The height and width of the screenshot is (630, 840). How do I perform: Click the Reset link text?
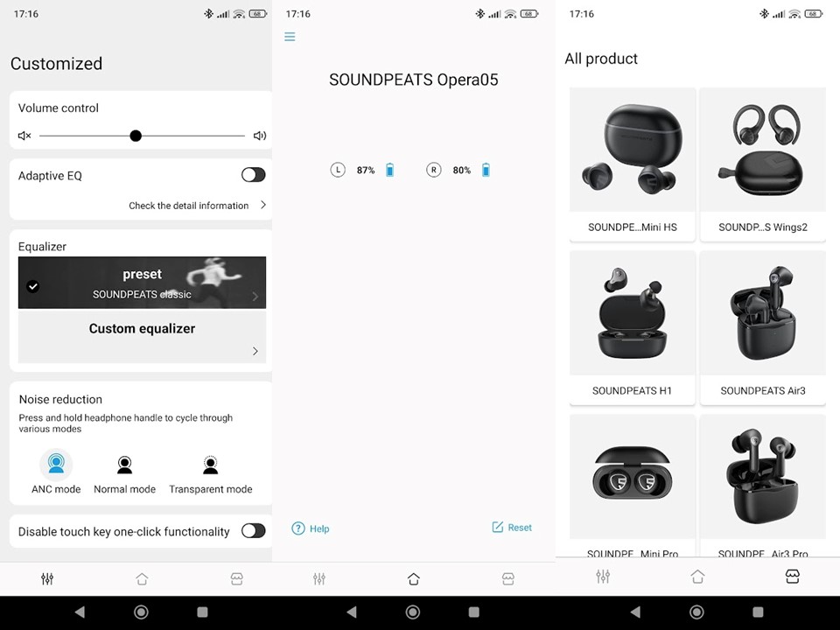520,528
